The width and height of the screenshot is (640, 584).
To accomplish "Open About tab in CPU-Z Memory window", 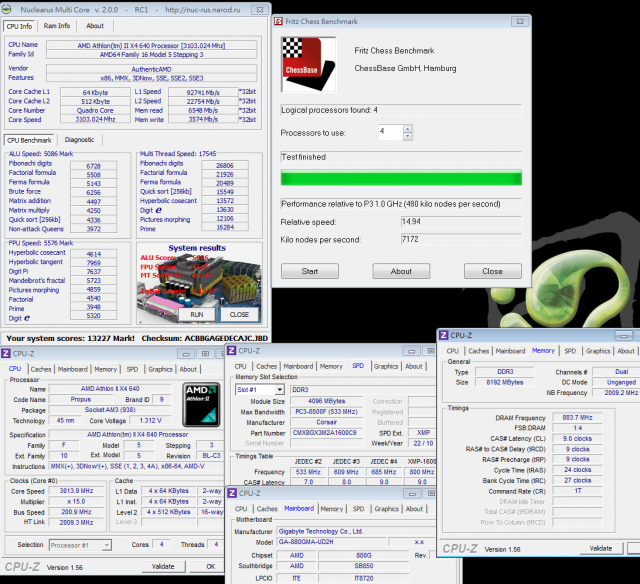I will pyautogui.click(x=626, y=351).
